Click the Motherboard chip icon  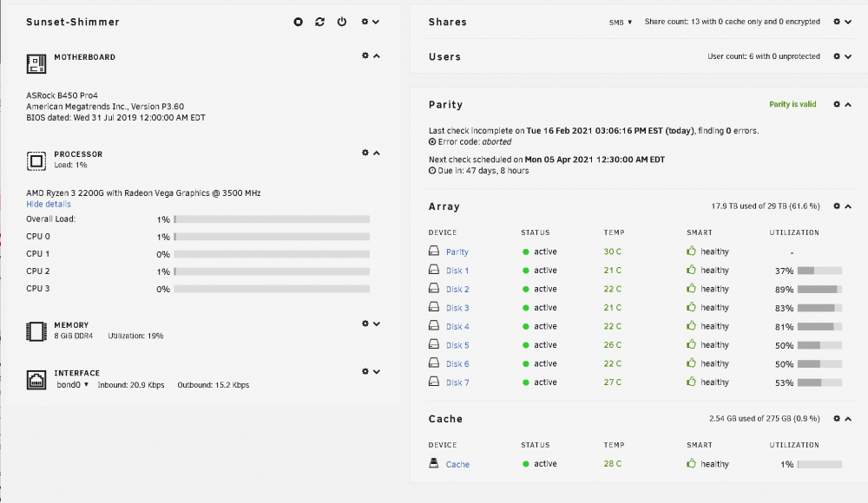(x=36, y=63)
